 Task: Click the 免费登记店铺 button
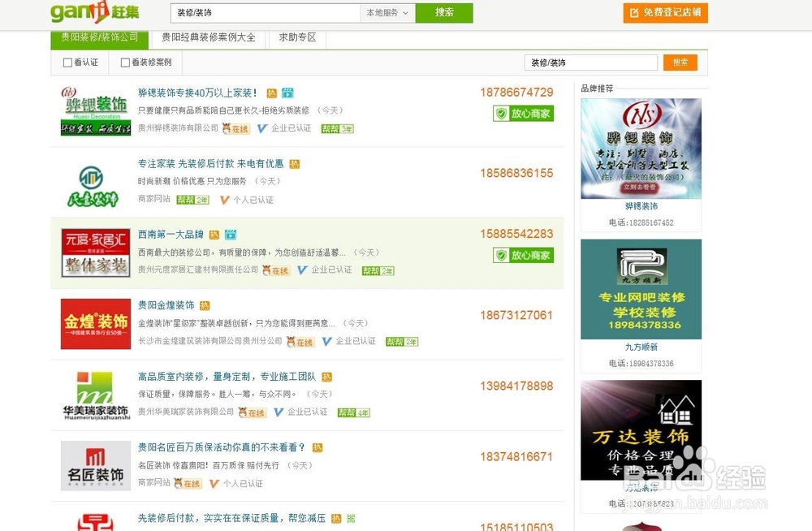point(665,13)
